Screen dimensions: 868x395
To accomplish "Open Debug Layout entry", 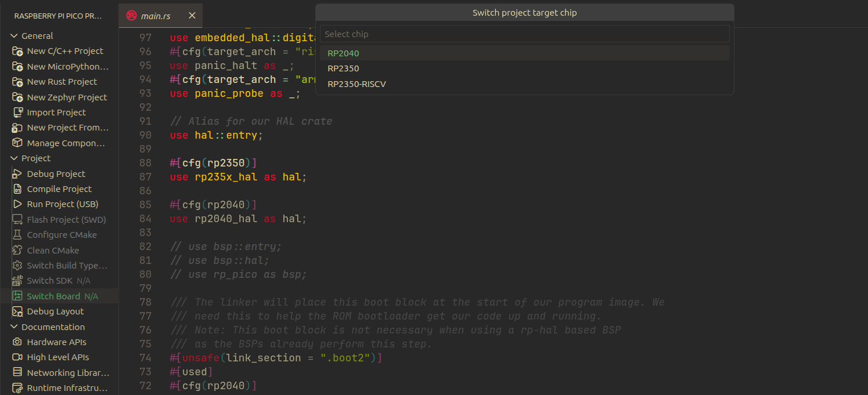I will click(55, 311).
